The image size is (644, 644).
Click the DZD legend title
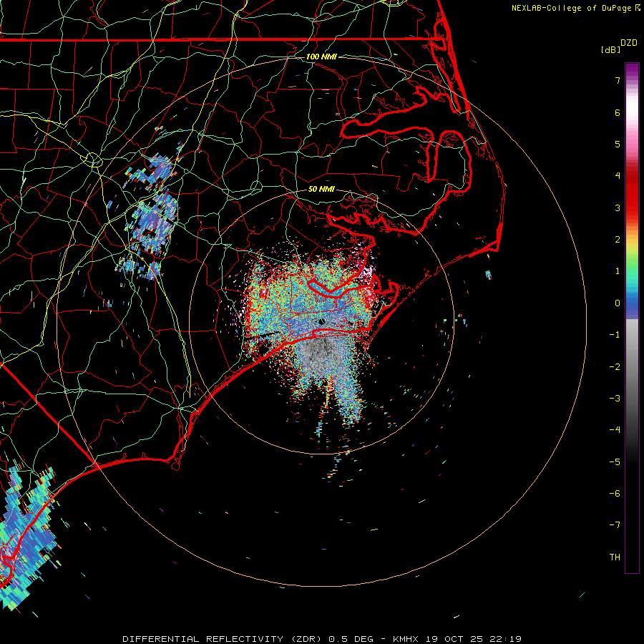(629, 43)
